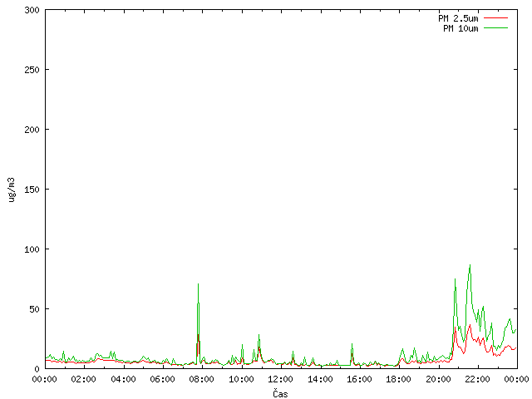Click the 50 y-axis label
The width and height of the screenshot is (532, 399).
(34, 309)
